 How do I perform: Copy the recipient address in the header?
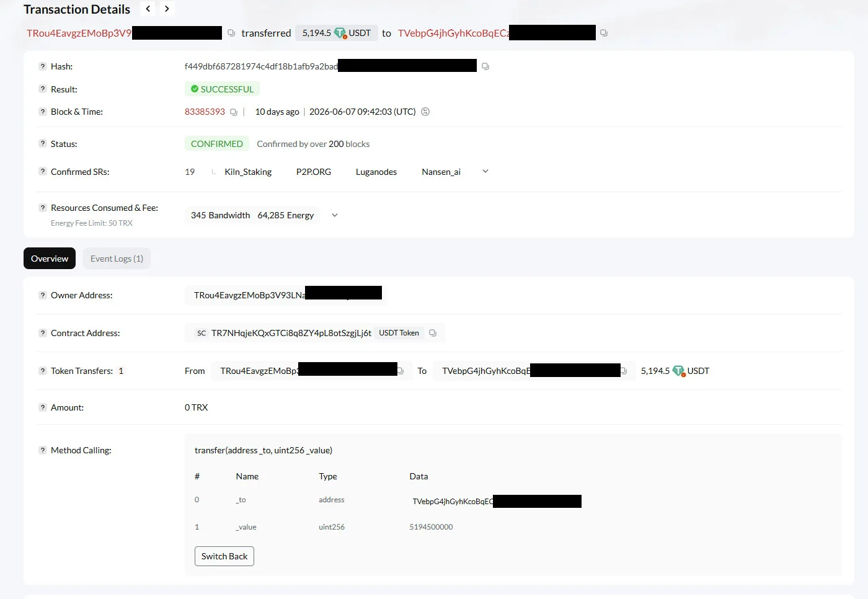pos(604,33)
